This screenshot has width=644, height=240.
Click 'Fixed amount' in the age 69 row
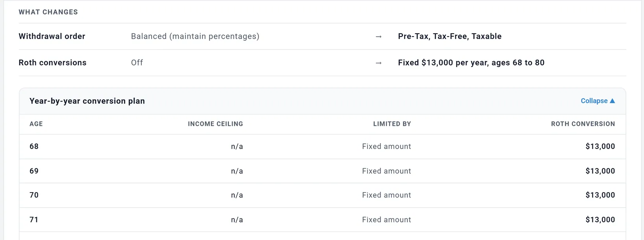click(x=386, y=171)
